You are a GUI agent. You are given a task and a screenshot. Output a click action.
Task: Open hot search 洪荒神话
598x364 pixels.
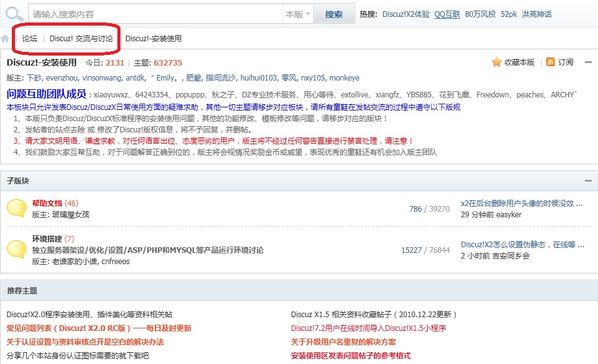tap(537, 14)
